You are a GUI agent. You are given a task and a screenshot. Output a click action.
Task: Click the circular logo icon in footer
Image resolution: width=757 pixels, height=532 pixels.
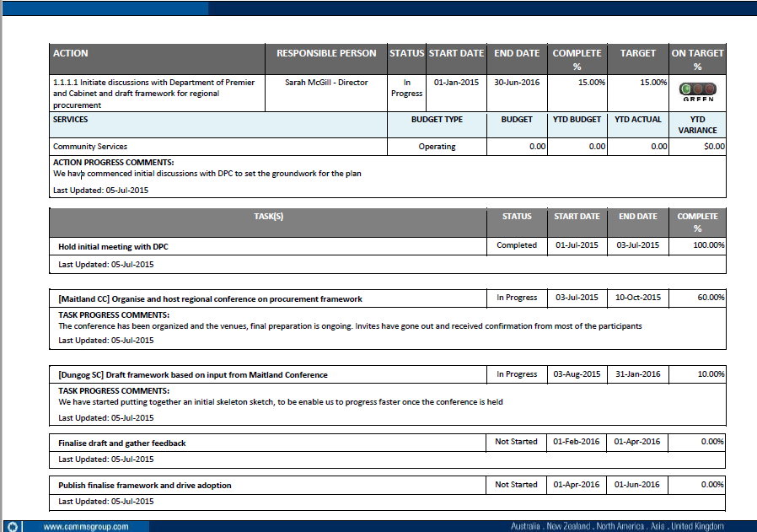13,527
